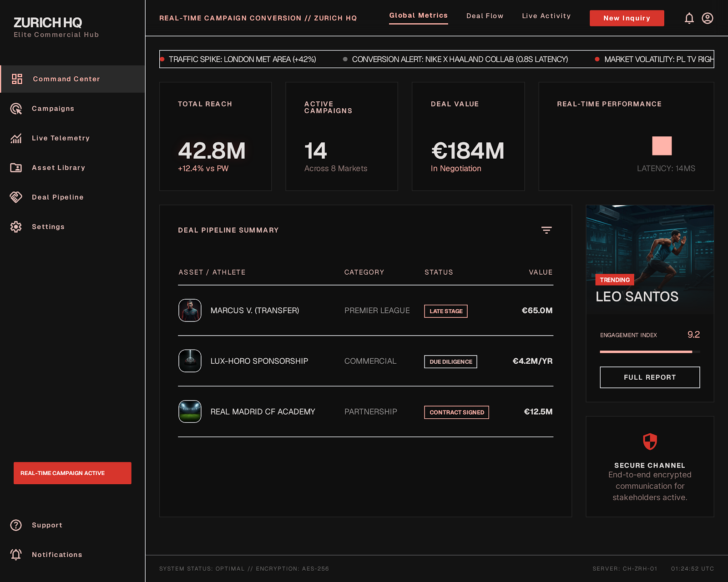
Task: Click the Server: CH-ZRH-01 status entry
Action: pyautogui.click(x=625, y=569)
